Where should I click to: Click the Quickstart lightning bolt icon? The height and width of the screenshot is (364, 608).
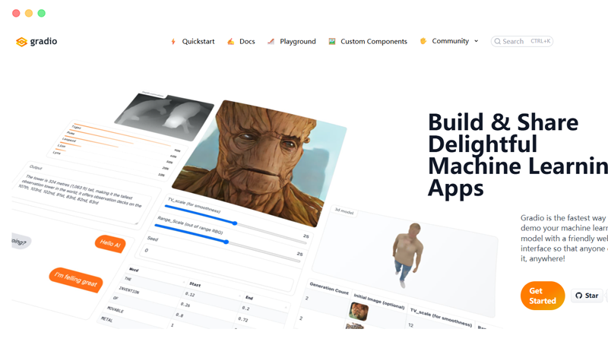(173, 42)
